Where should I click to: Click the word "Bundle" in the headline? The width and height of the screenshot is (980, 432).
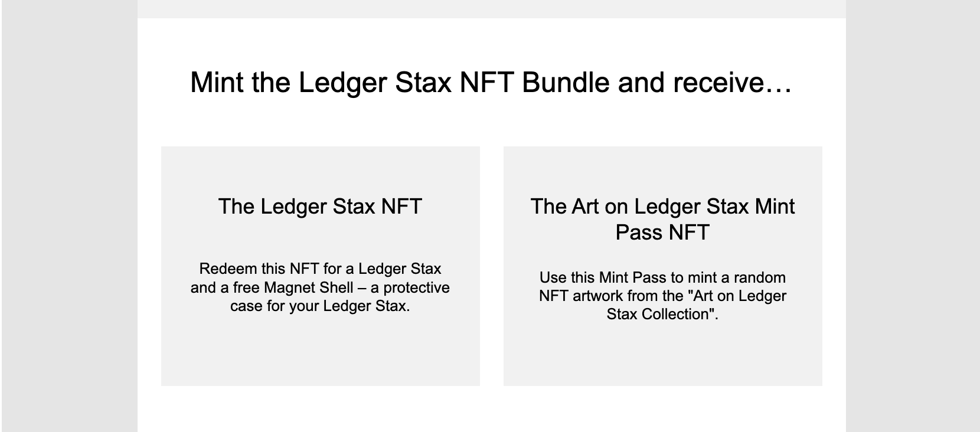tap(566, 82)
